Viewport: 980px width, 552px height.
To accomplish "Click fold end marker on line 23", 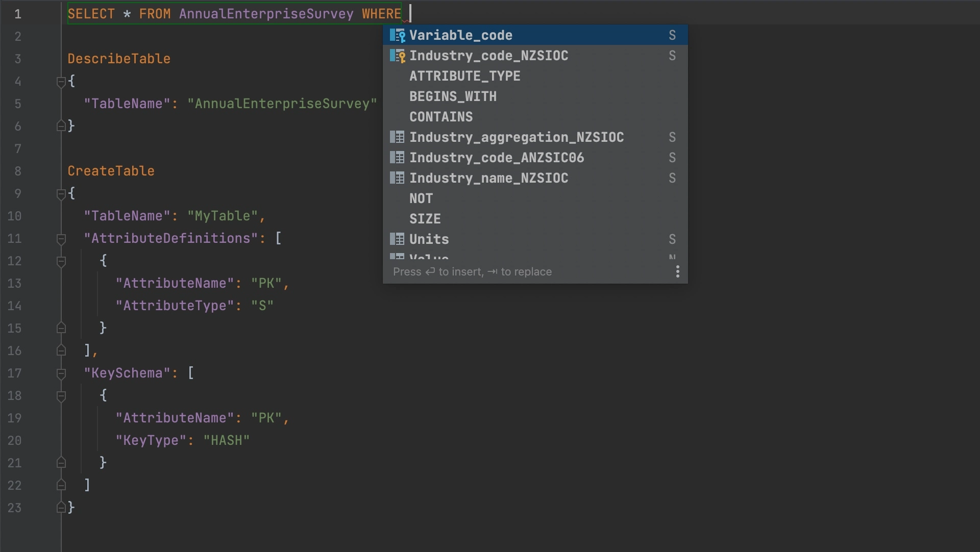I will [x=61, y=507].
